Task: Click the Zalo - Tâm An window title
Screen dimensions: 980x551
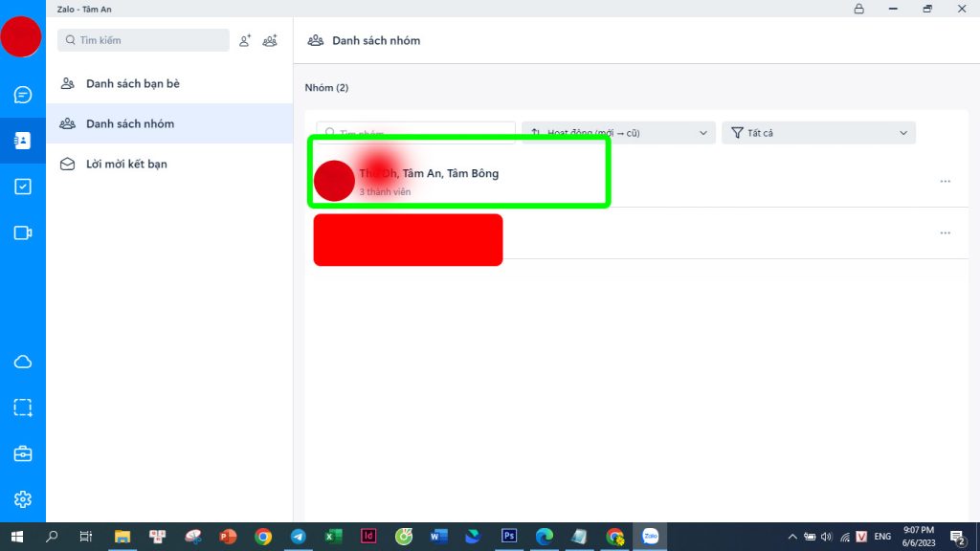Action: (84, 10)
